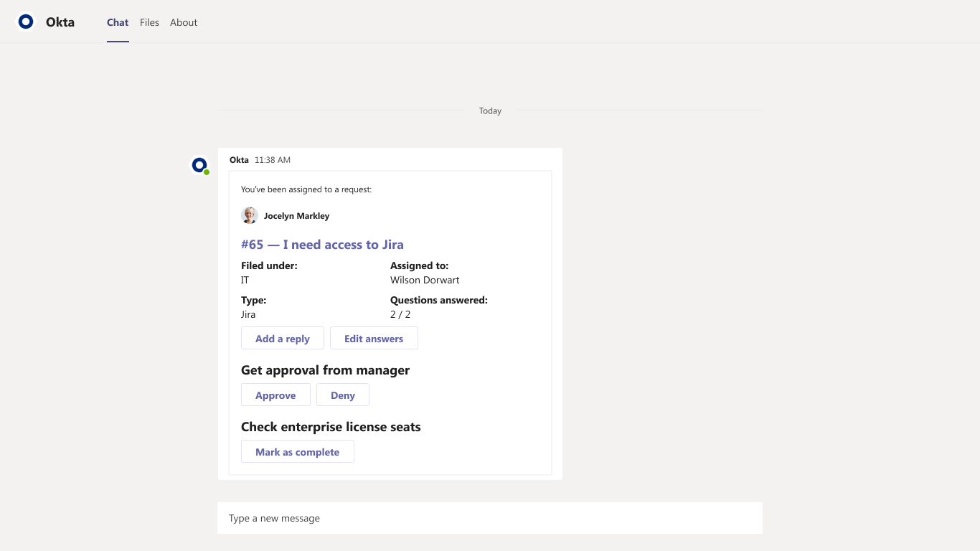The height and width of the screenshot is (551, 980).
Task: Approve the manager approval request
Action: tap(275, 395)
